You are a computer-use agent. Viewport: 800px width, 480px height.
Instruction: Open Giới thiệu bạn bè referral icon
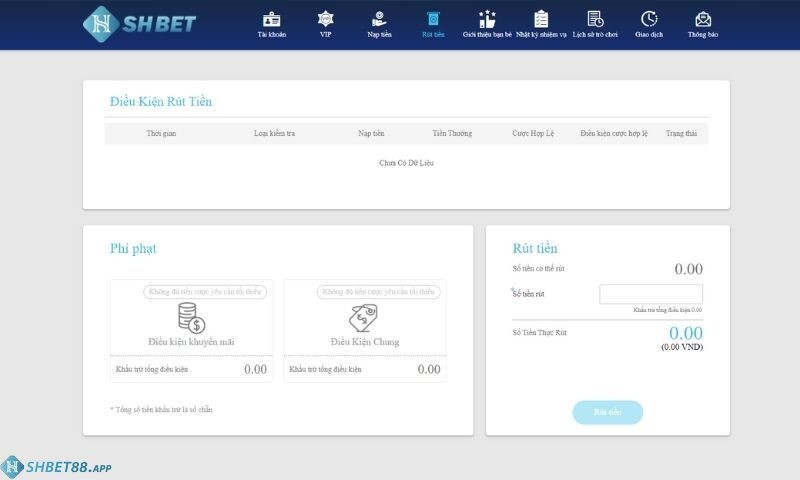pos(487,20)
